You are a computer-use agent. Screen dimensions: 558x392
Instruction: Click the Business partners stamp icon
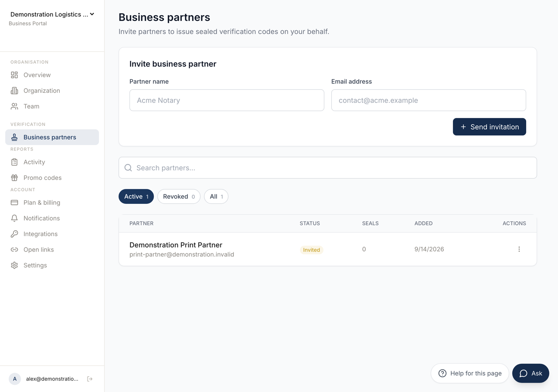coord(14,137)
